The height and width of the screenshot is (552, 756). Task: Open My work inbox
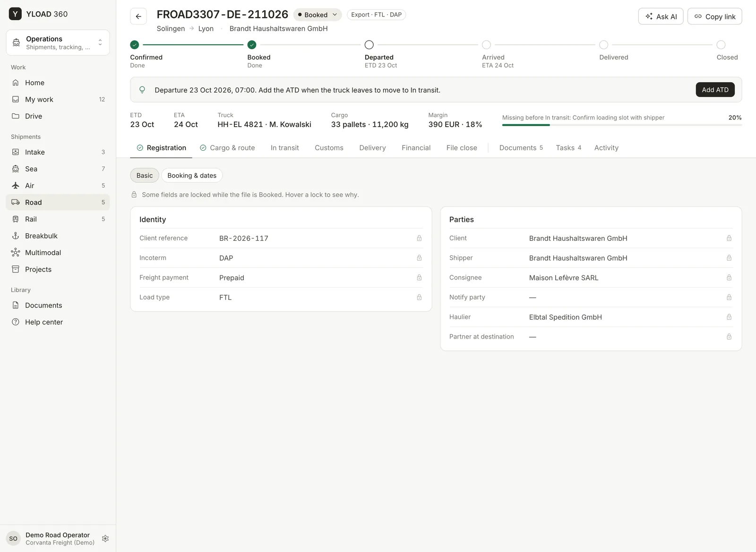58,99
